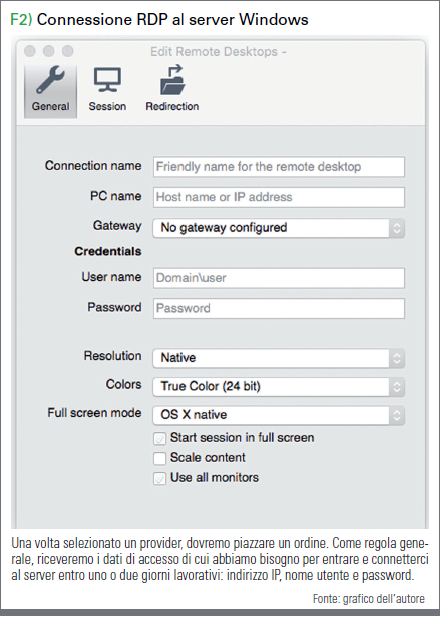445x623 pixels.
Task: Click the Connection name field
Action: (x=279, y=167)
